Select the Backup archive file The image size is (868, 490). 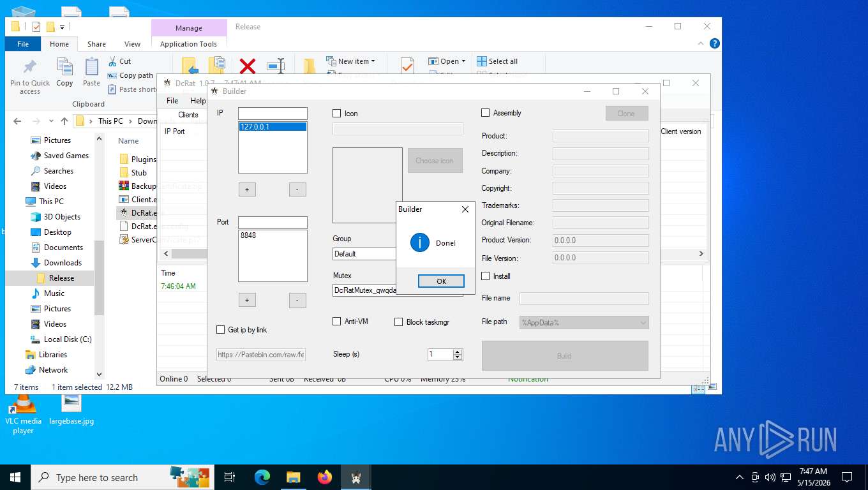click(138, 186)
